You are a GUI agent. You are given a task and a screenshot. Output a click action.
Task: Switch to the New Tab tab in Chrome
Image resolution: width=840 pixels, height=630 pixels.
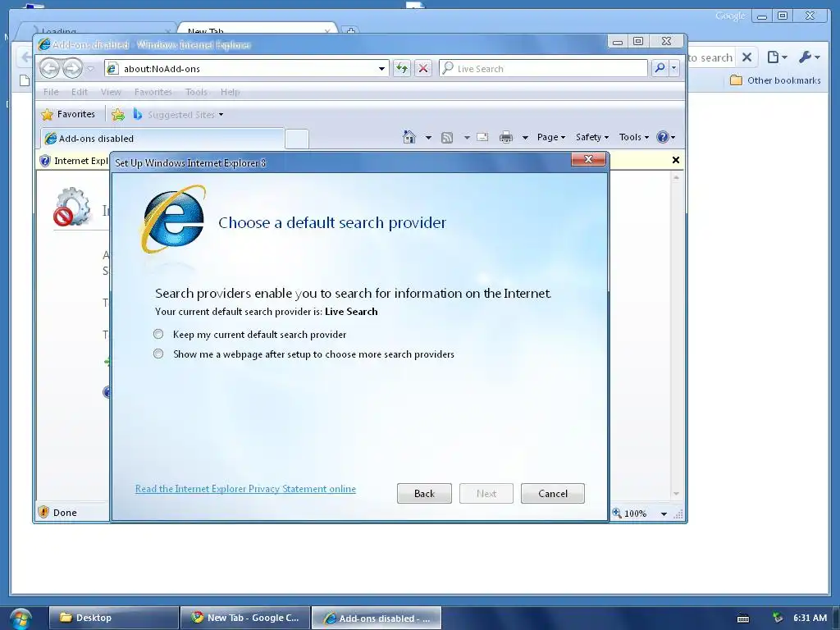pos(257,30)
